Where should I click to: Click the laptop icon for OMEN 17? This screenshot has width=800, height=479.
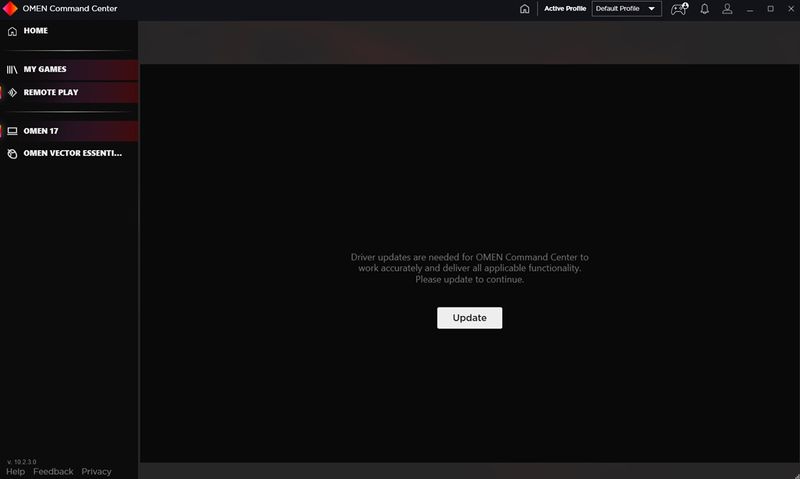point(12,131)
